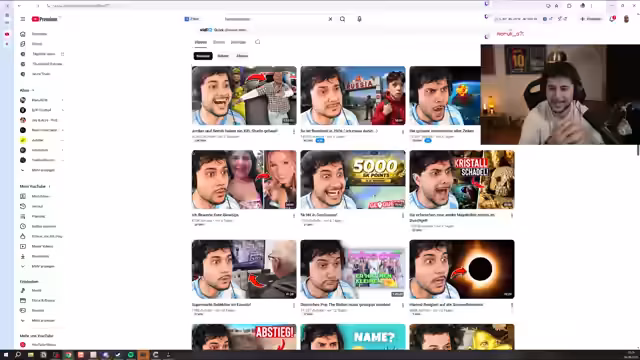Open the YouTube hamburger guide menu

23,19
